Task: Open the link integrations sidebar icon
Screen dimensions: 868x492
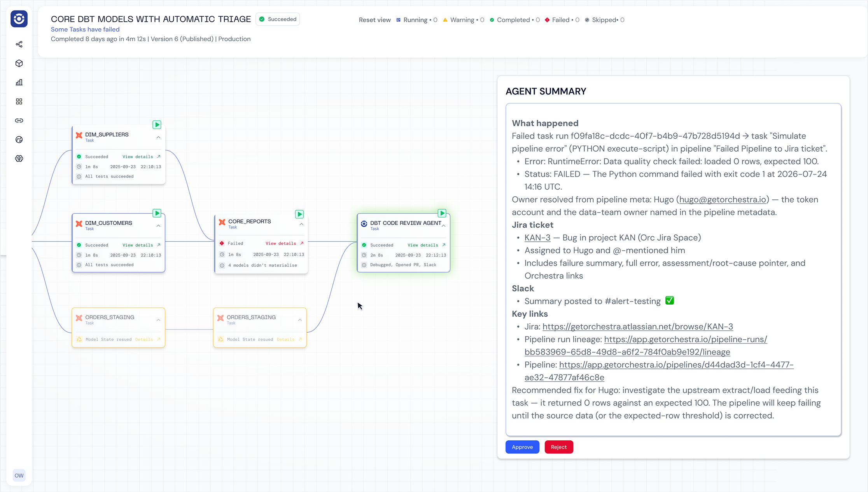Action: pyautogui.click(x=19, y=120)
